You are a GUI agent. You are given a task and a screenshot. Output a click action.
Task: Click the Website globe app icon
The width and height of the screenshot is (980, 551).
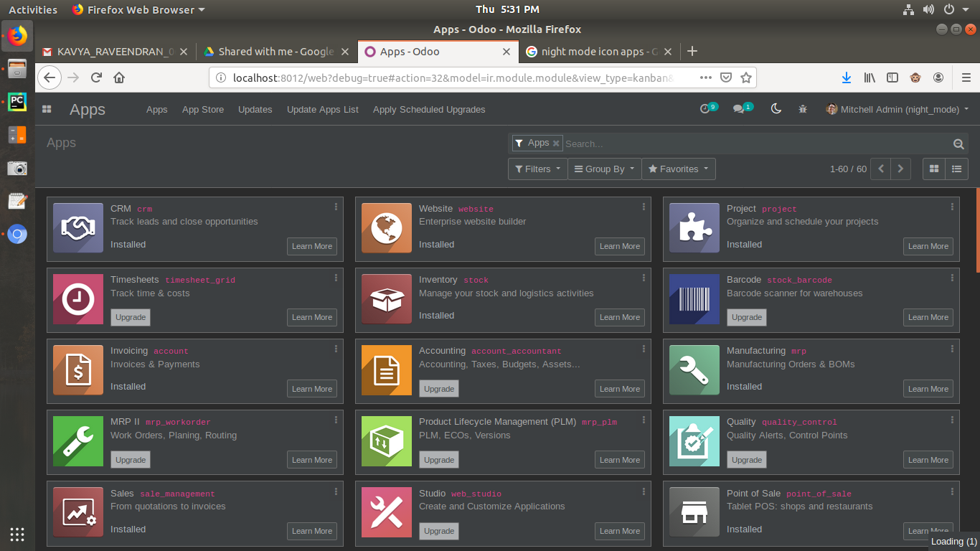[387, 227]
